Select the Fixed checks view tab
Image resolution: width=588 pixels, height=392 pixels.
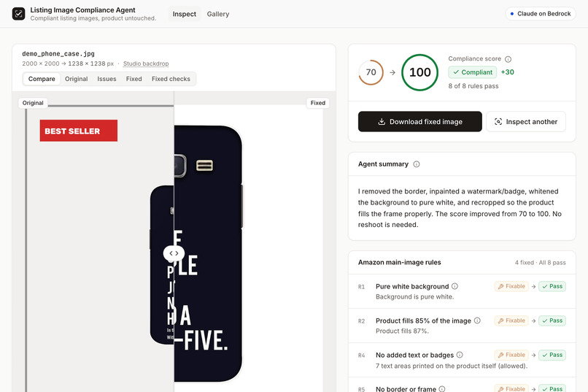coord(171,79)
